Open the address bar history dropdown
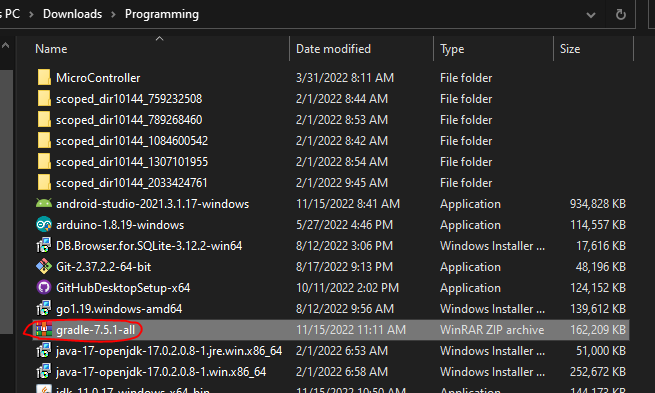655x393 pixels. point(591,15)
